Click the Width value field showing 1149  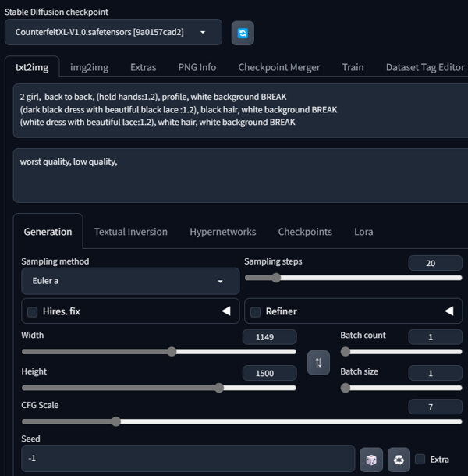[270, 337]
